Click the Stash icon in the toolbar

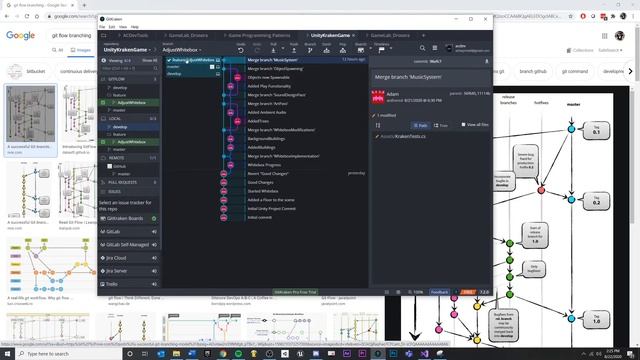(327, 50)
